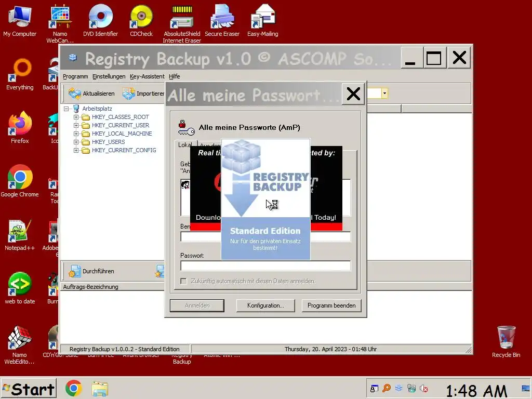Launch Namo WebEditor desktop icon
This screenshot has width=532, height=399.
click(20, 345)
